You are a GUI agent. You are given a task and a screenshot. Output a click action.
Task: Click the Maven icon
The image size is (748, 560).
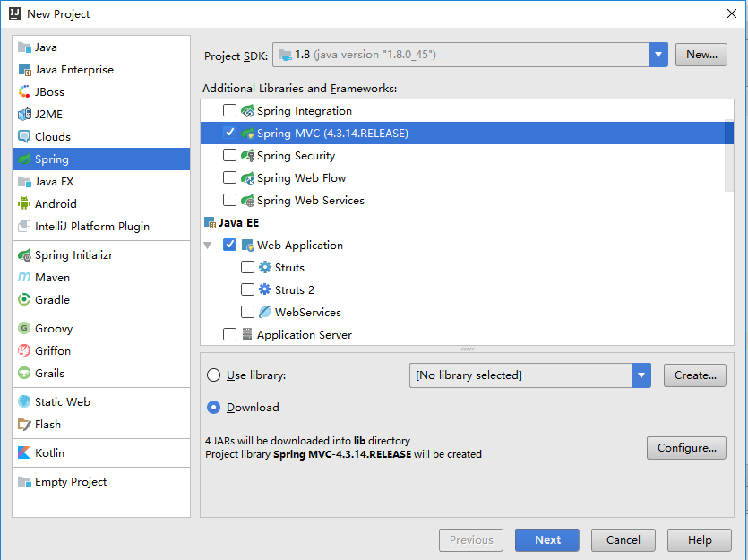[x=24, y=277]
